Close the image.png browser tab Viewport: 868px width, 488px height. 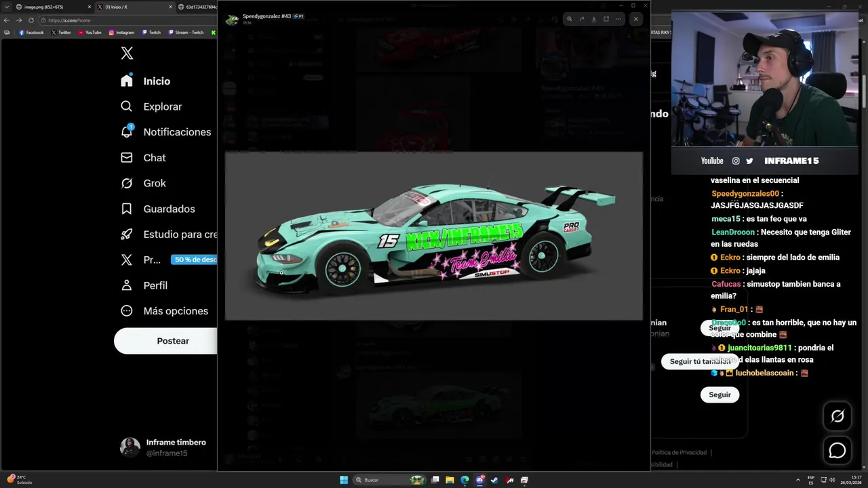89,7
